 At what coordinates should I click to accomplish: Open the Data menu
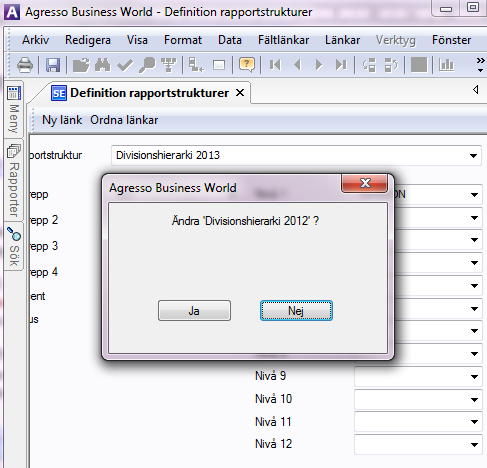tap(230, 40)
